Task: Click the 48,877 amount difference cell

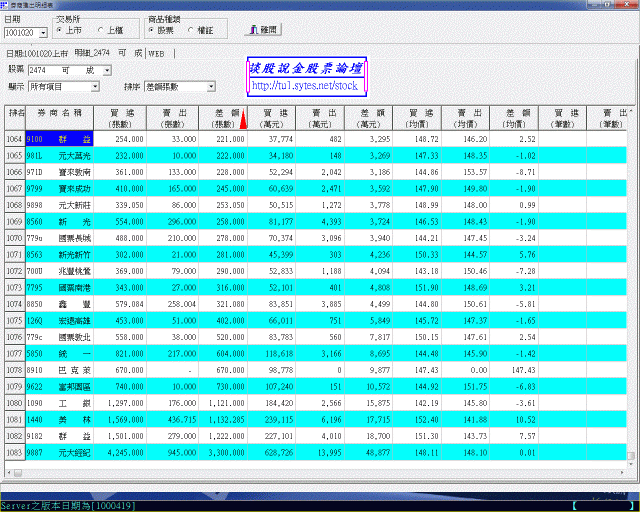Action: click(369, 453)
